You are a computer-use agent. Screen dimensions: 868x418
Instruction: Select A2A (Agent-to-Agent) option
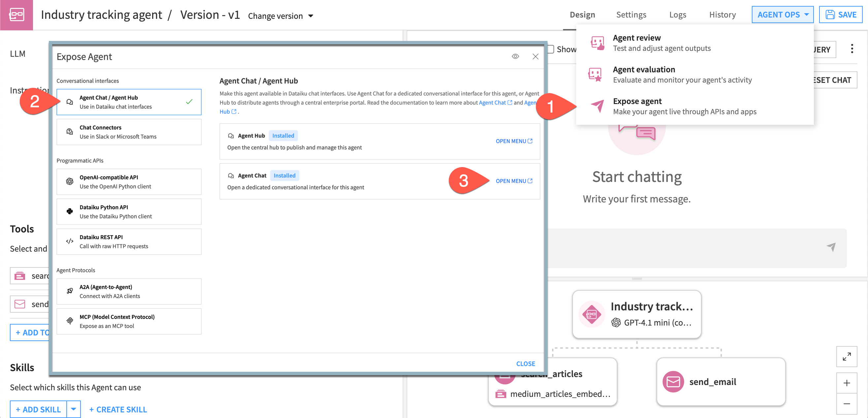(x=129, y=291)
